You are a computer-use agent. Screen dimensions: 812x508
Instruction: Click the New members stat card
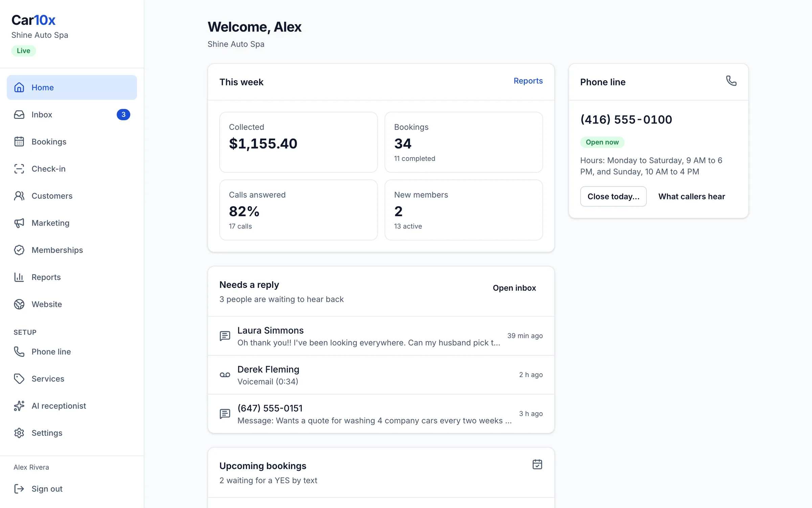464,210
